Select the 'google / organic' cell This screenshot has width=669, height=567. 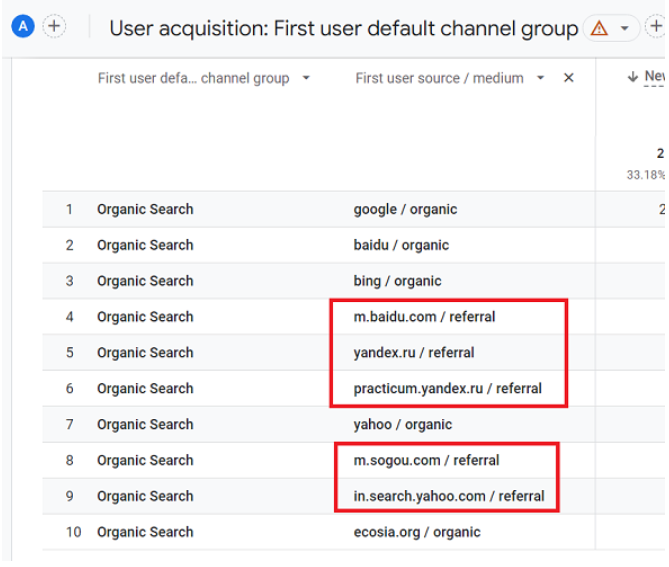coord(405,209)
